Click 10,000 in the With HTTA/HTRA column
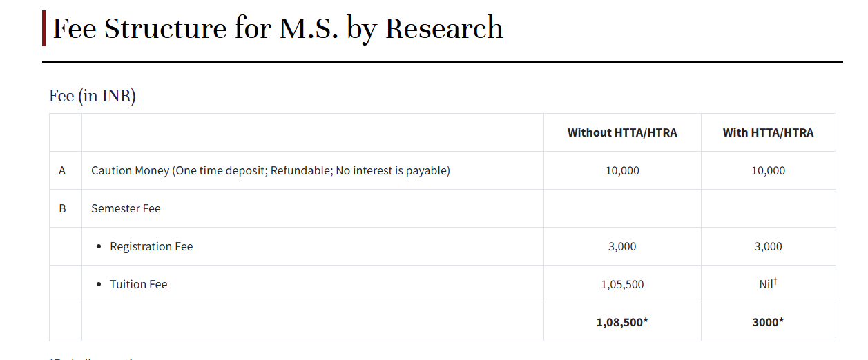Viewport: 868px width, 360px height. click(768, 170)
